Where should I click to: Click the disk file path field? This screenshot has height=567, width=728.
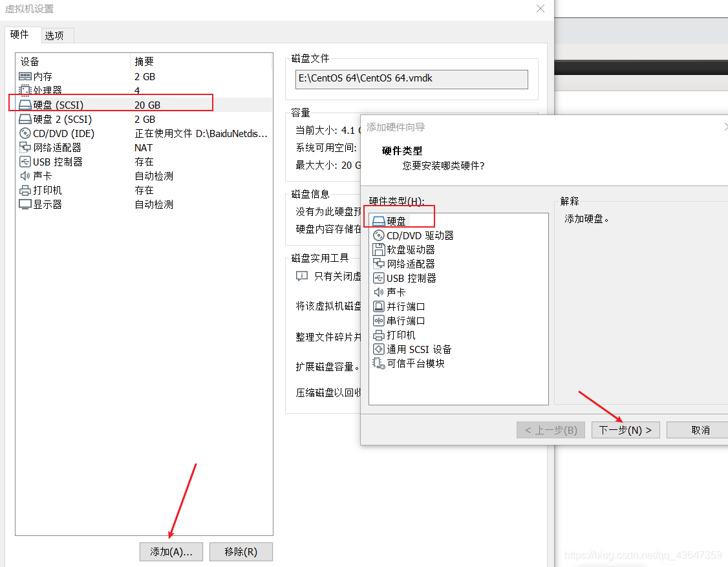[411, 79]
